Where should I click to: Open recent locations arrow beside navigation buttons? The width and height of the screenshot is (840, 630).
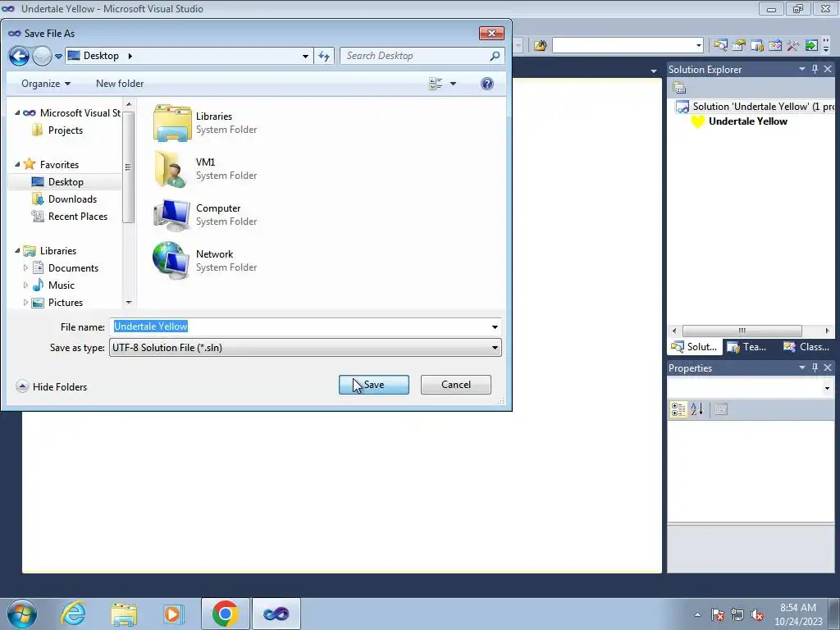58,57
